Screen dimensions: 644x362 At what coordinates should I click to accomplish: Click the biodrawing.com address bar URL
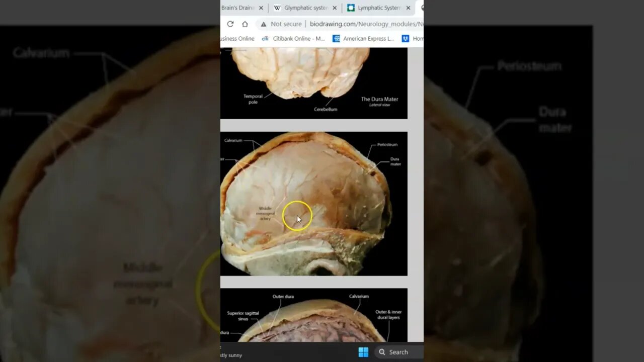366,24
